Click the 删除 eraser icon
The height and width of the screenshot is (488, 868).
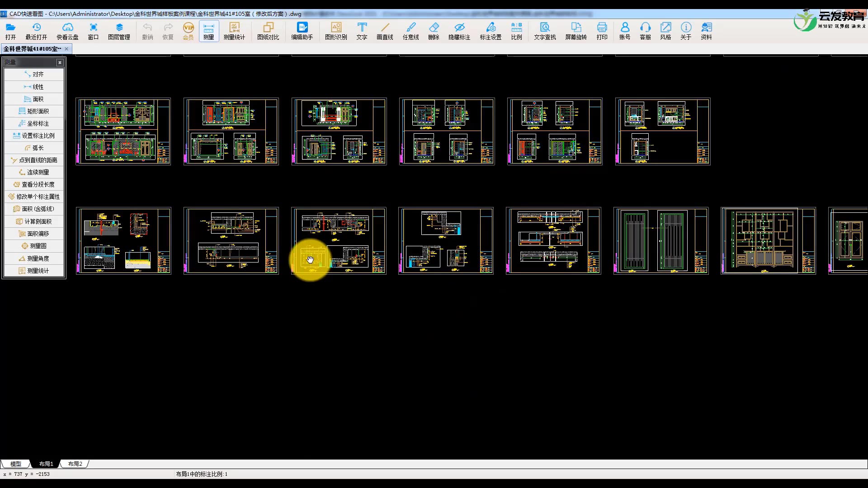click(434, 31)
